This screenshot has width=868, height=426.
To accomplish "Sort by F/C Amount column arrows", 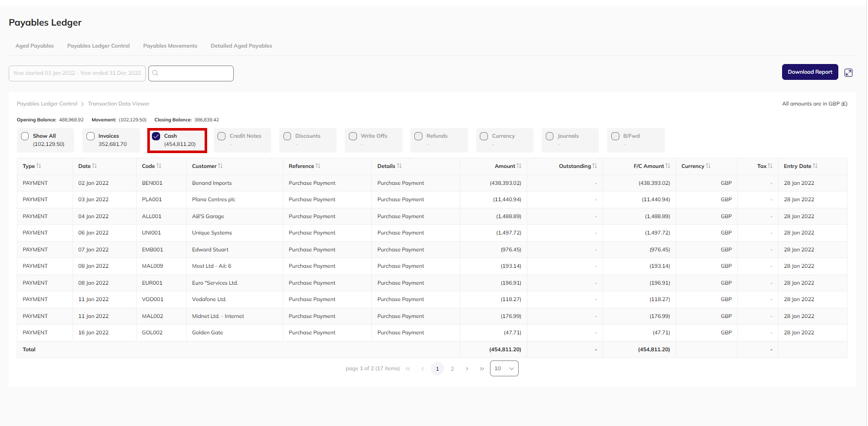I will 668,166.
